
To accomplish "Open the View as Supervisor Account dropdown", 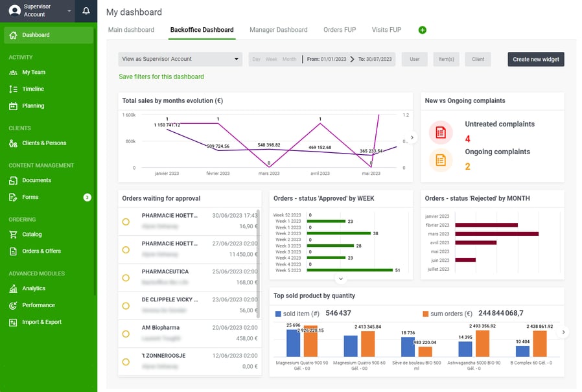I will (x=180, y=59).
